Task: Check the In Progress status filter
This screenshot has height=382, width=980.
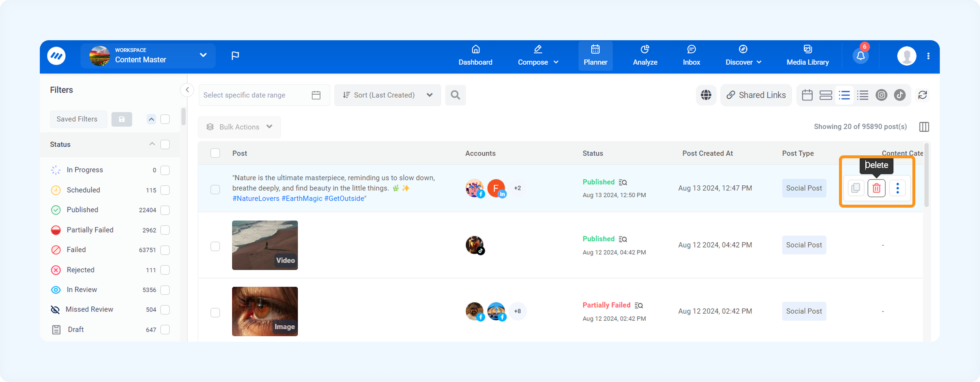Action: 165,170
